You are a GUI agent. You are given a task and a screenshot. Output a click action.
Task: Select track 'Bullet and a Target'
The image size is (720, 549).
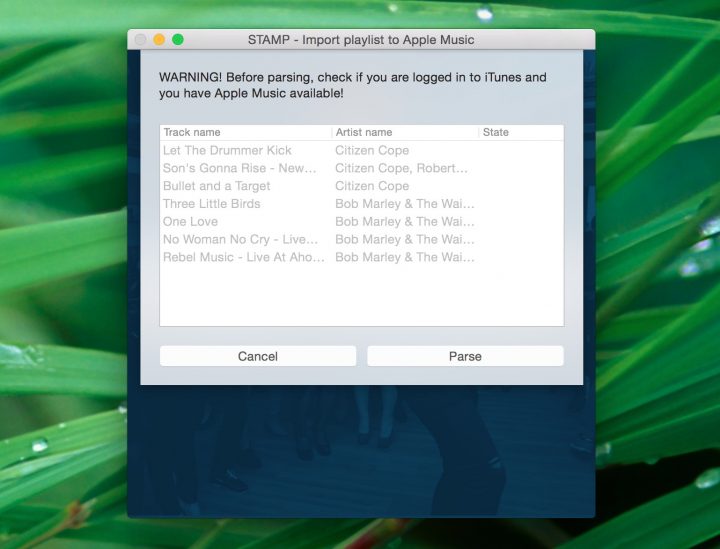click(216, 186)
